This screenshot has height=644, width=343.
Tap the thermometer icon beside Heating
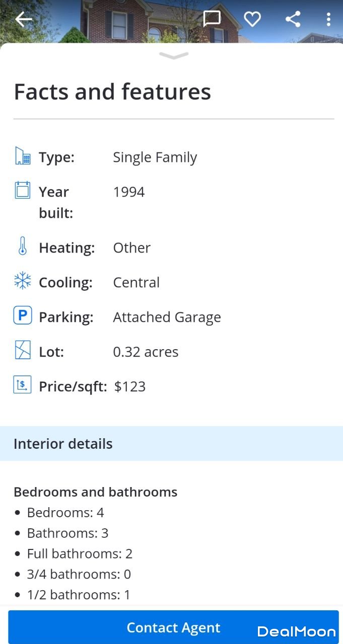(x=23, y=247)
